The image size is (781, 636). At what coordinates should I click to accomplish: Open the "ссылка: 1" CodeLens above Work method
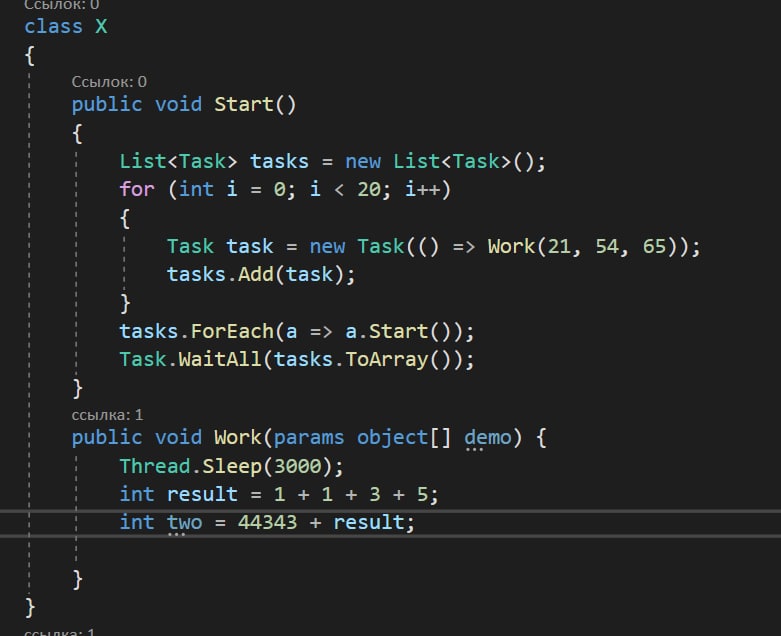pos(107,414)
